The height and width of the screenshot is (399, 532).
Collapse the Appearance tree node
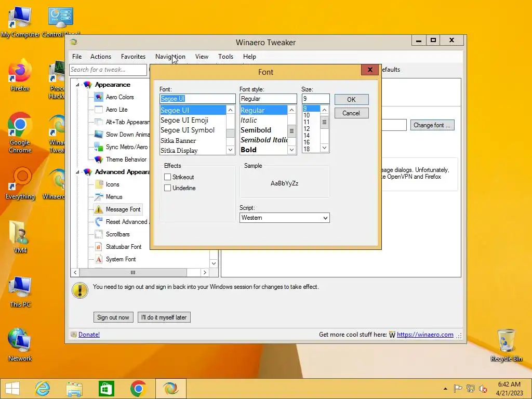77,85
